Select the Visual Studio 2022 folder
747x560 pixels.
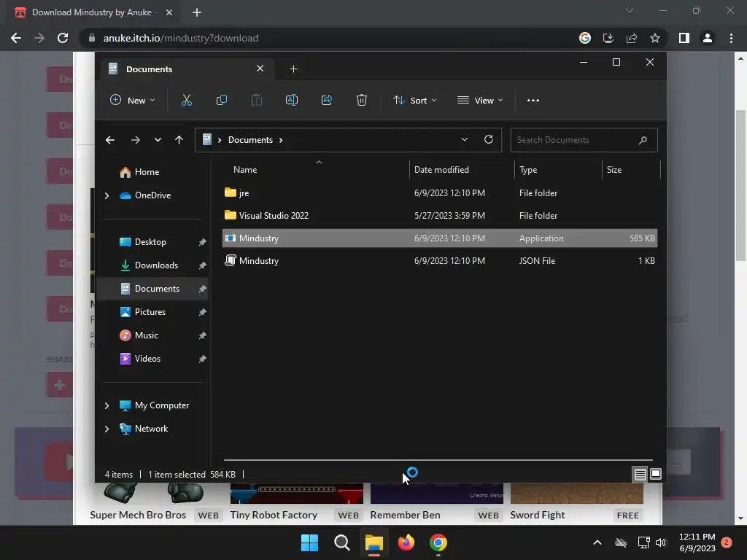pos(440,216)
